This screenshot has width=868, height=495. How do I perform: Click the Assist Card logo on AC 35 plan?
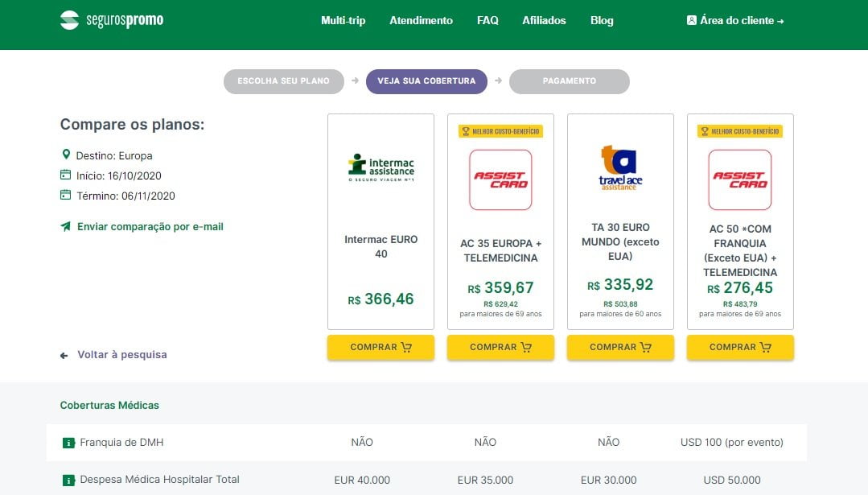(x=500, y=179)
